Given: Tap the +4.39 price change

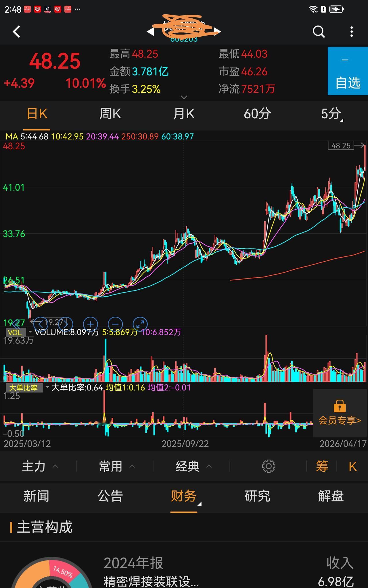Looking at the screenshot, I should pyautogui.click(x=19, y=83).
